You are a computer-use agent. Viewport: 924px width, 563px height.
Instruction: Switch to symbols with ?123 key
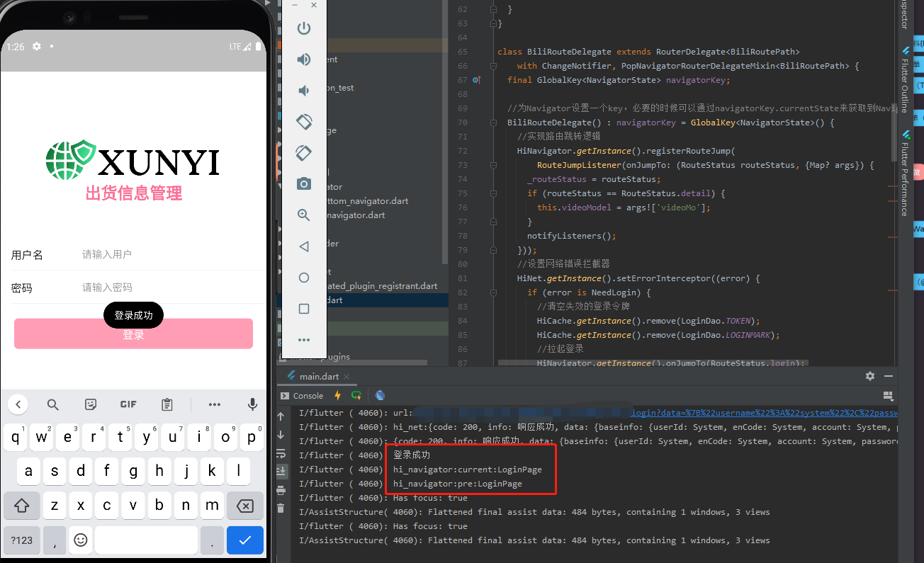22,540
